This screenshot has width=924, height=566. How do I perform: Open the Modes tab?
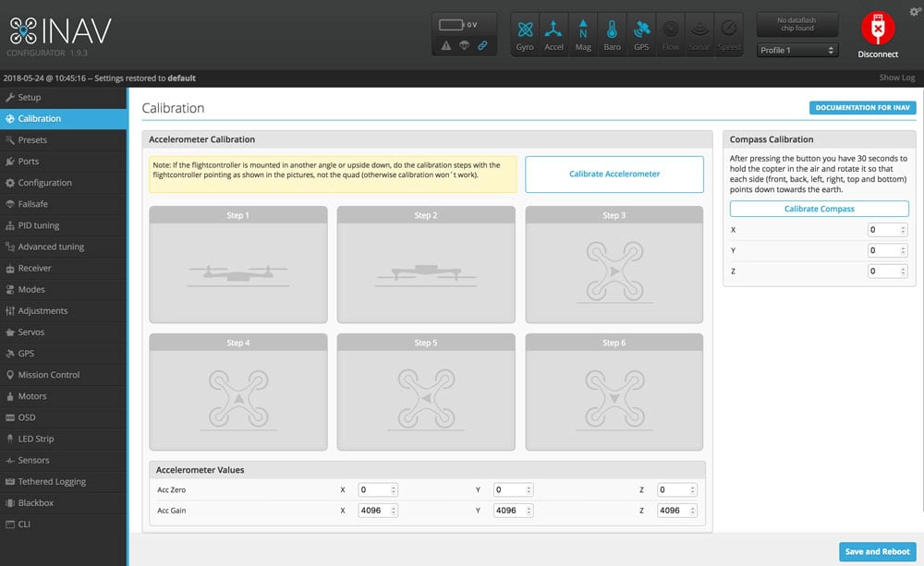63,289
